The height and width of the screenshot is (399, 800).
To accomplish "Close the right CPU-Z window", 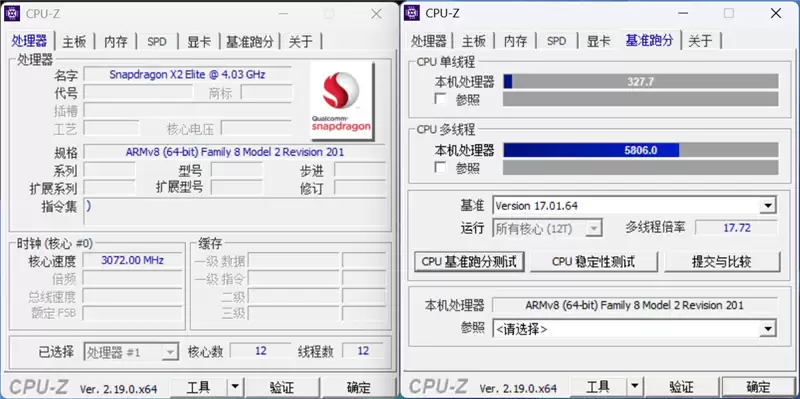I will pyautogui.click(x=776, y=14).
